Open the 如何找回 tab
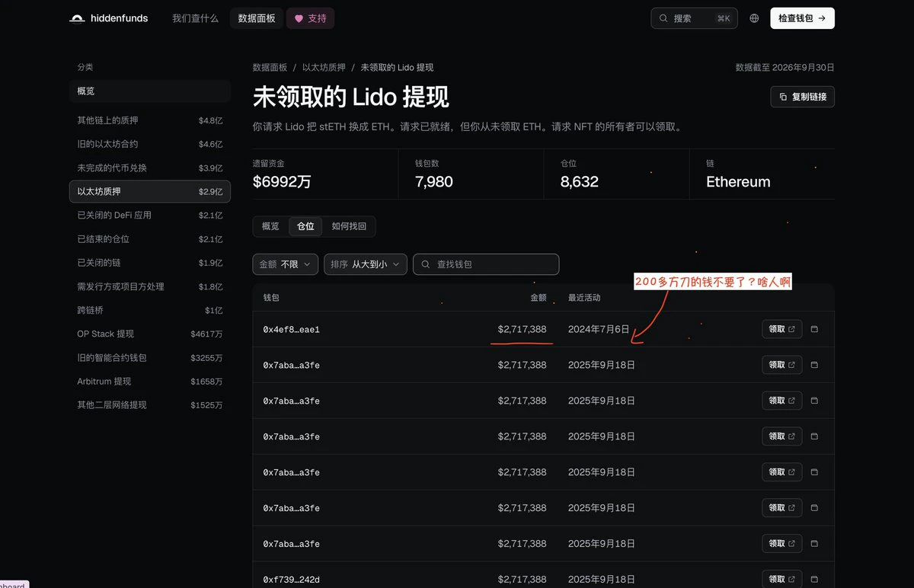 click(x=349, y=226)
